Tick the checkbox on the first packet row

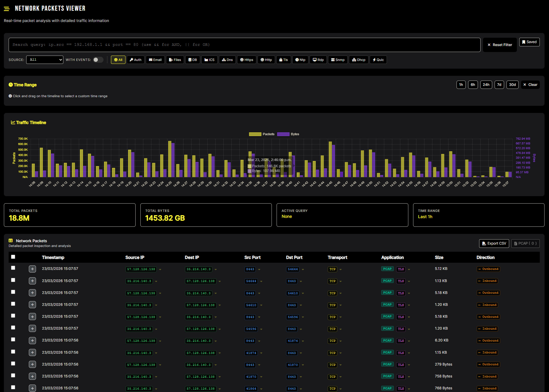[x=13, y=268]
